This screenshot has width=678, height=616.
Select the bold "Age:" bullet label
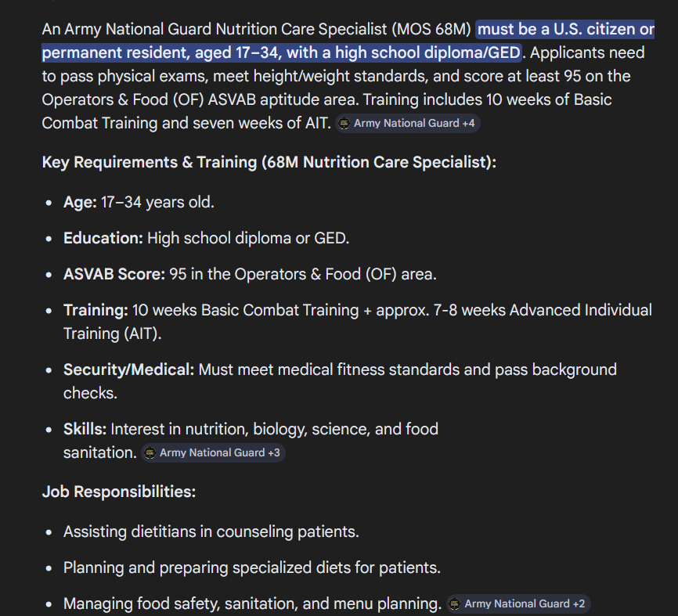click(80, 202)
